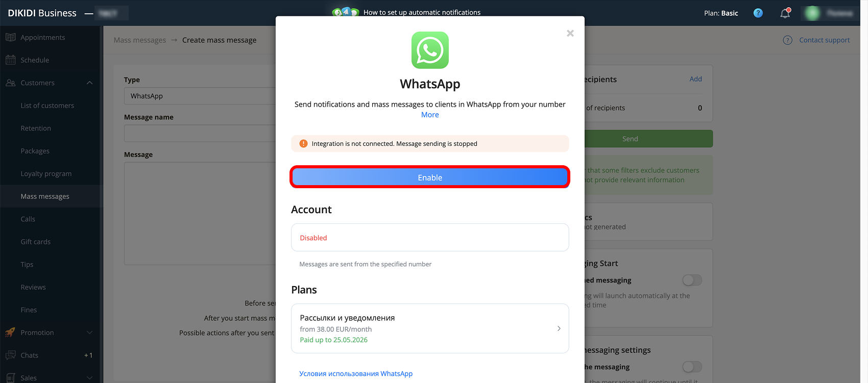Expand the Promotion sidebar section
The image size is (868, 383).
(90, 333)
